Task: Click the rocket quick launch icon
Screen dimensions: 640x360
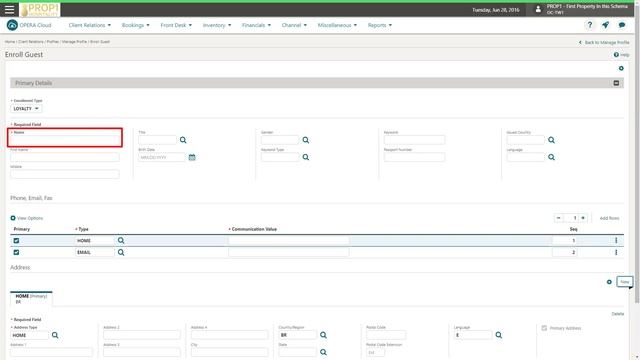Action: pos(605,25)
